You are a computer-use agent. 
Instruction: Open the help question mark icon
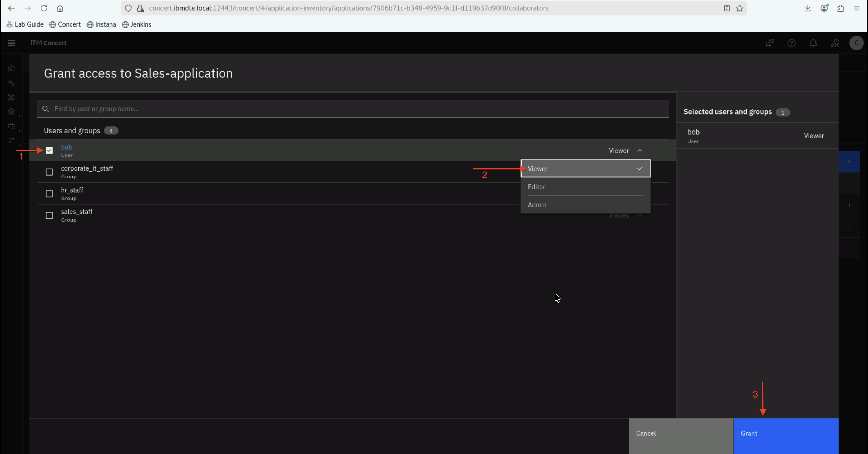tap(792, 43)
